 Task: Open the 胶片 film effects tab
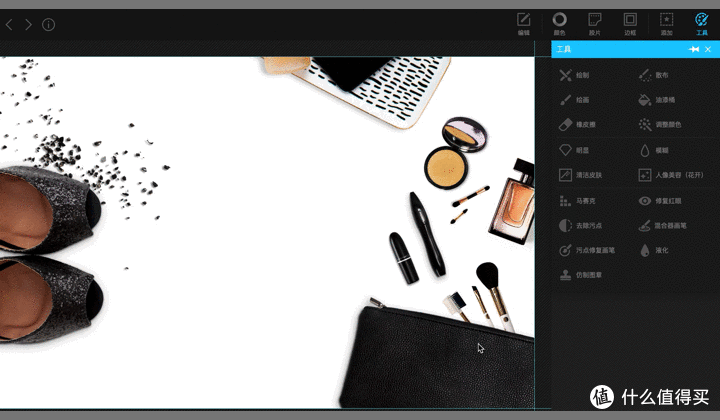click(595, 24)
